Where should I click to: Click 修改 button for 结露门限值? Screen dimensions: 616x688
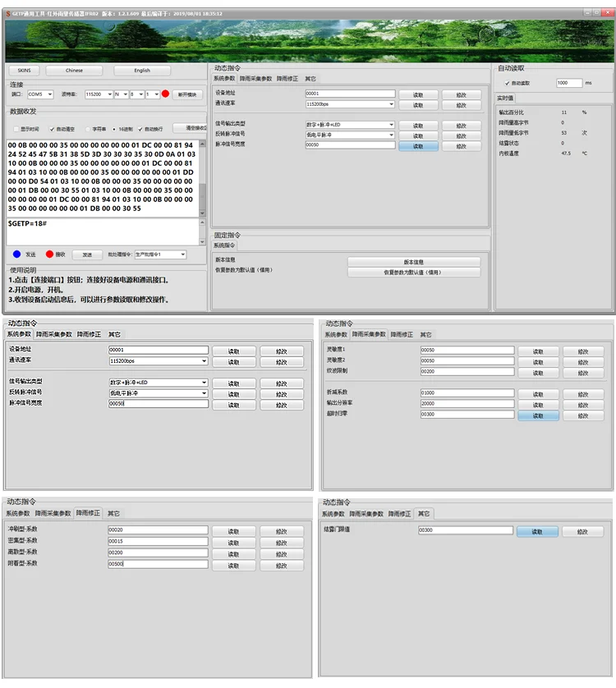pyautogui.click(x=582, y=532)
